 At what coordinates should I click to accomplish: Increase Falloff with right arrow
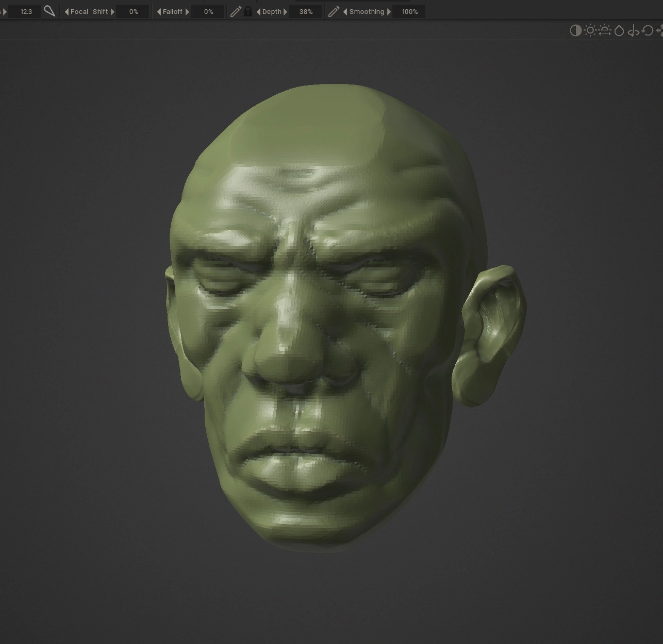click(x=187, y=11)
